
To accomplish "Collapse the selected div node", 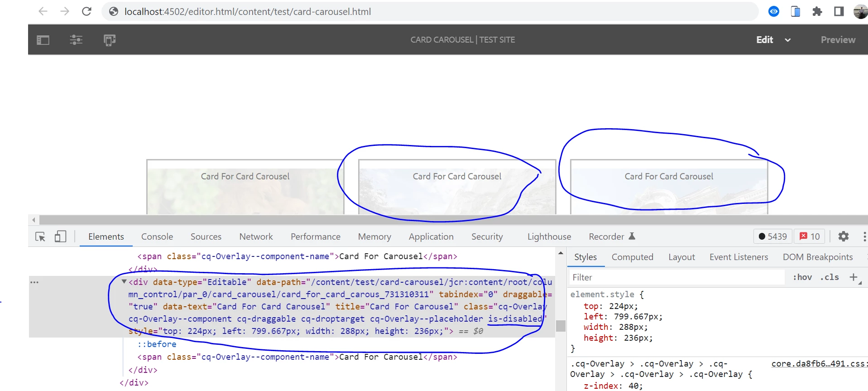I will tap(124, 281).
